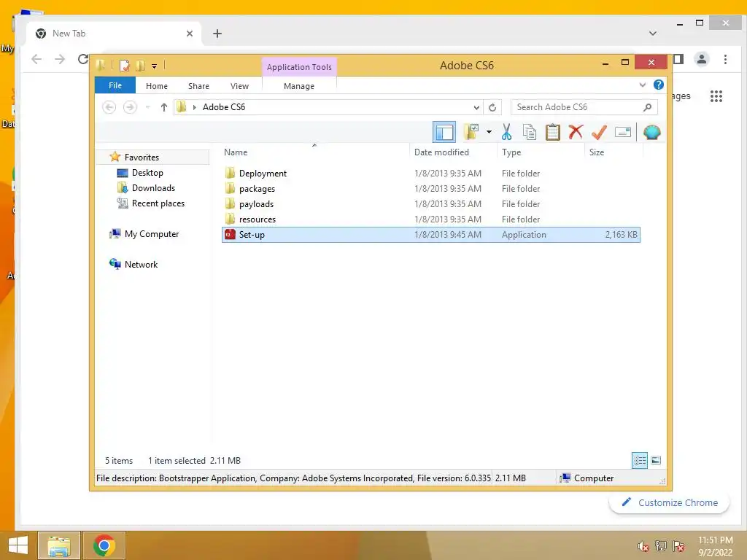This screenshot has height=560, width=747.
Task: Select the payloads folder
Action: 430,204
